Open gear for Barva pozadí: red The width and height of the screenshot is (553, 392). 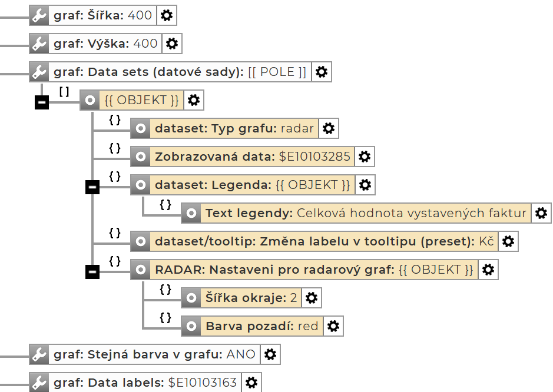(x=333, y=326)
